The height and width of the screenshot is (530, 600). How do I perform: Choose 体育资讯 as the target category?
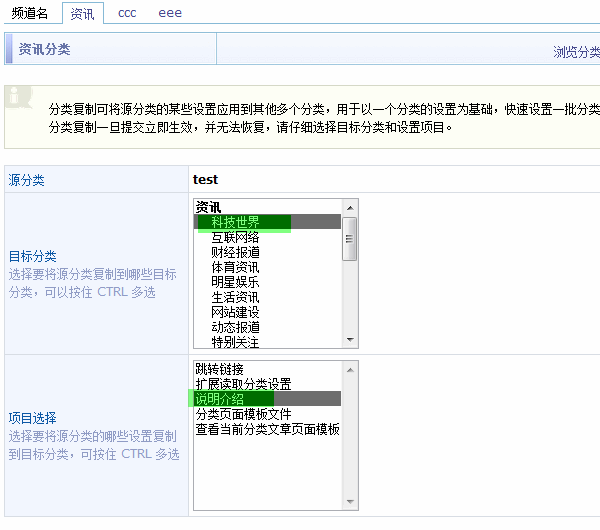[236, 267]
